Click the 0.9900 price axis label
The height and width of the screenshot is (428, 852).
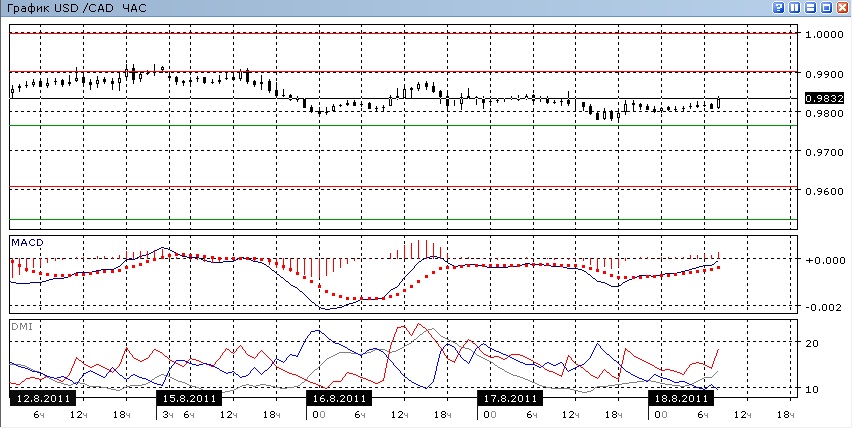pos(824,74)
